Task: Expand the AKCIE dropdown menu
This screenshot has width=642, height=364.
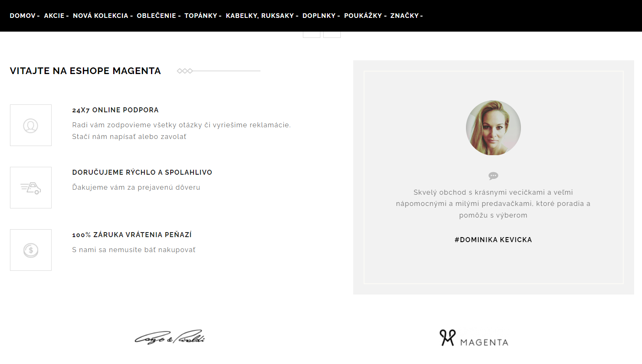Action: tap(56, 16)
